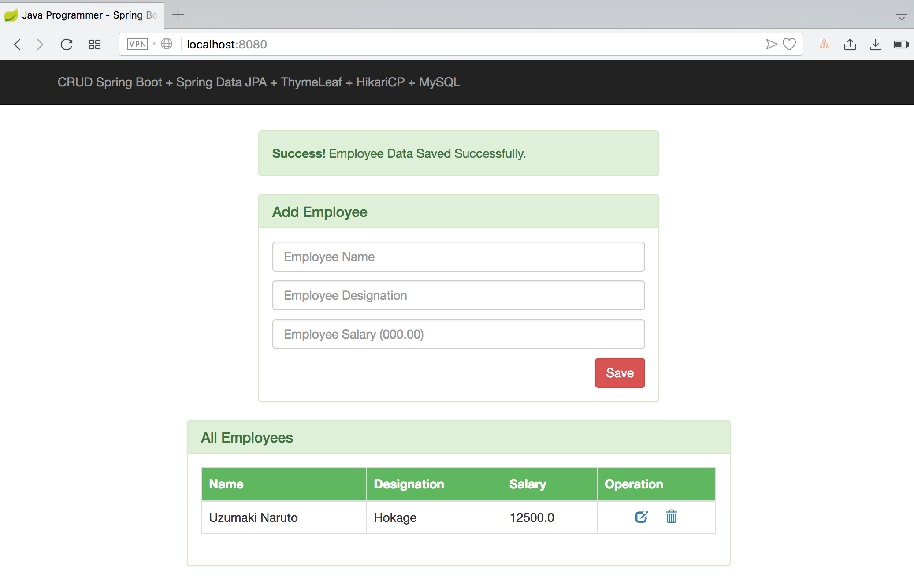Click the bookmark/heart icon in toolbar
The width and height of the screenshot is (914, 588).
point(789,44)
